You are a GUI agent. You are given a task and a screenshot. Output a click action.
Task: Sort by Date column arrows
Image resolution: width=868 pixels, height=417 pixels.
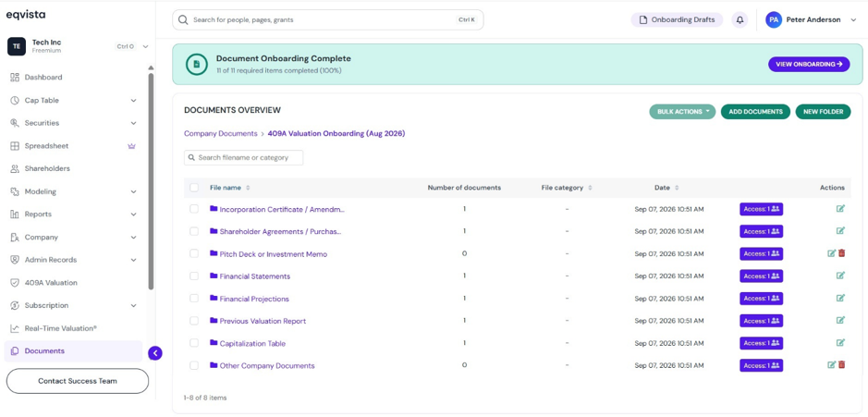677,188
